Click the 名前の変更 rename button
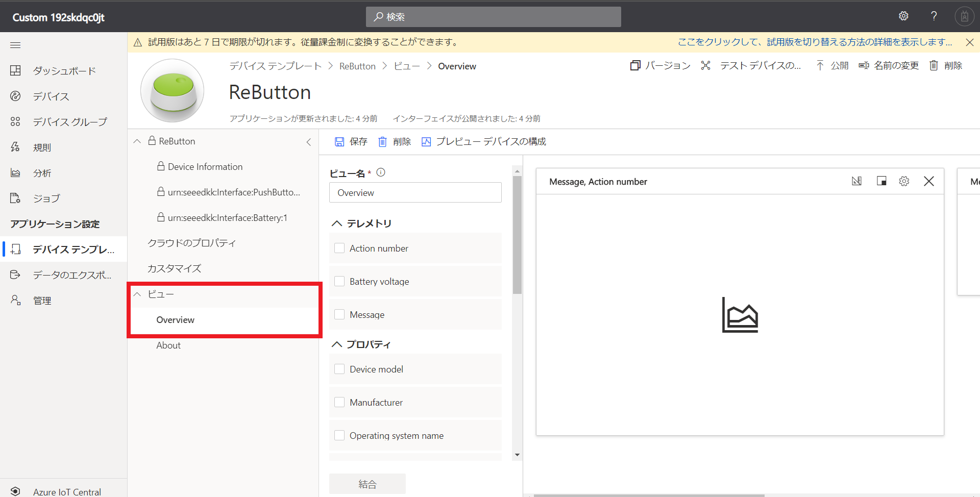This screenshot has width=980, height=497. point(889,66)
